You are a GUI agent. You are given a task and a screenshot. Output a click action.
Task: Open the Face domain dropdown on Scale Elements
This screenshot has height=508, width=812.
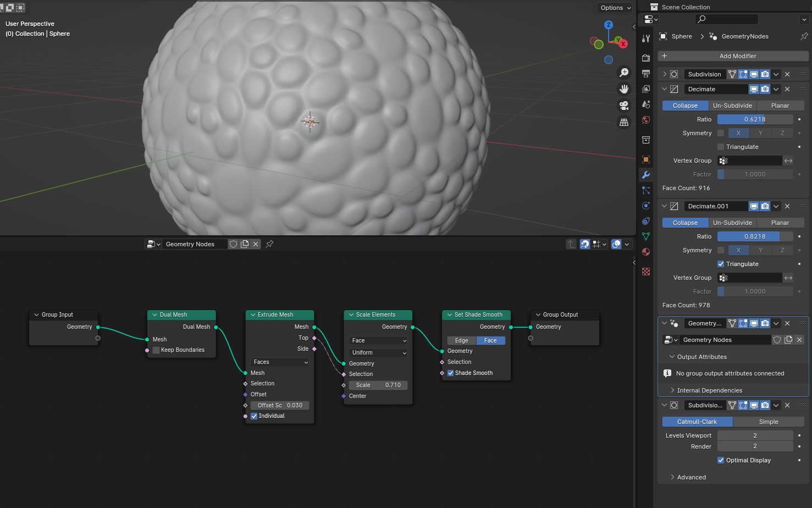tap(378, 341)
